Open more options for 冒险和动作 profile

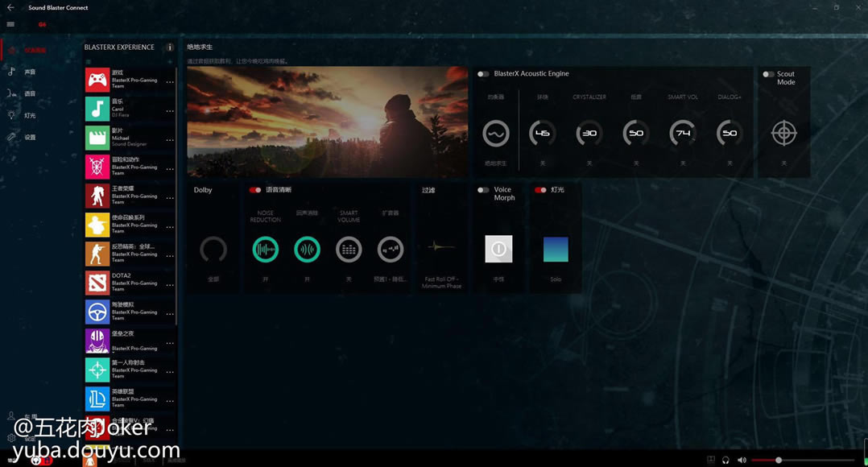pyautogui.click(x=170, y=169)
